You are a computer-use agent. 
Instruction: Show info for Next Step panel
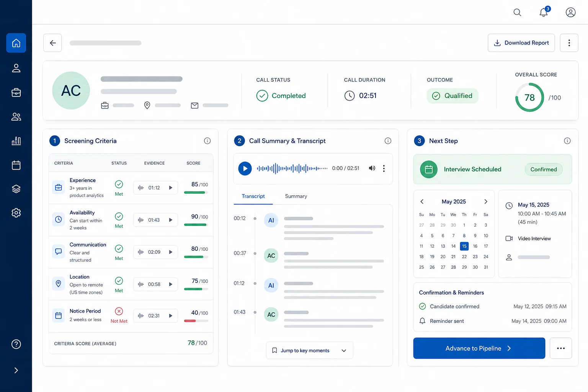[567, 141]
